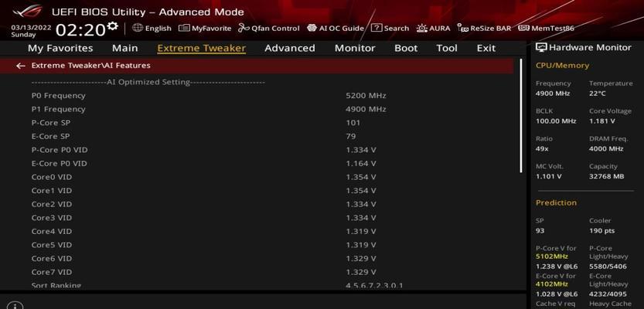Open the My Favorites tab

coord(60,48)
